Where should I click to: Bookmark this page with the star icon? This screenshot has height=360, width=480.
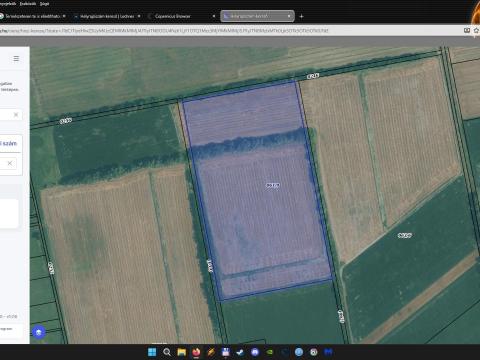(477, 30)
